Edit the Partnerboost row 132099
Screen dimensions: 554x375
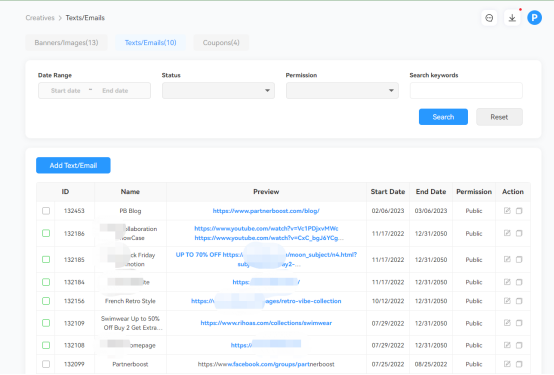[x=507, y=364]
